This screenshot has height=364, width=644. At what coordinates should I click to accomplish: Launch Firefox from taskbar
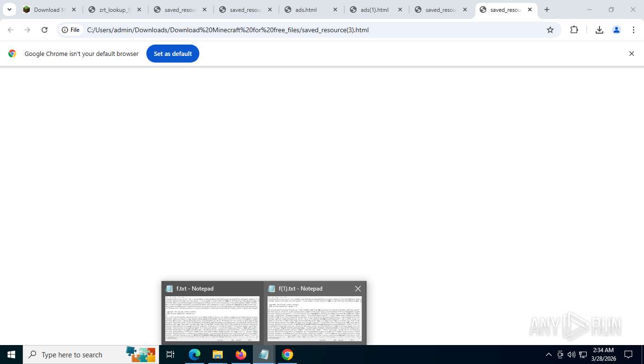click(x=241, y=355)
